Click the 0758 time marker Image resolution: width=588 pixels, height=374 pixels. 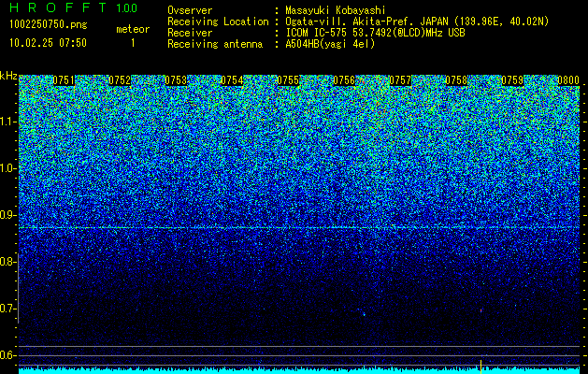pyautogui.click(x=457, y=80)
